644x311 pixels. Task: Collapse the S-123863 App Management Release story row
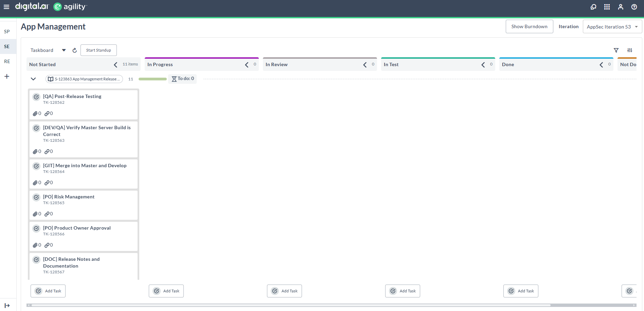[33, 79]
